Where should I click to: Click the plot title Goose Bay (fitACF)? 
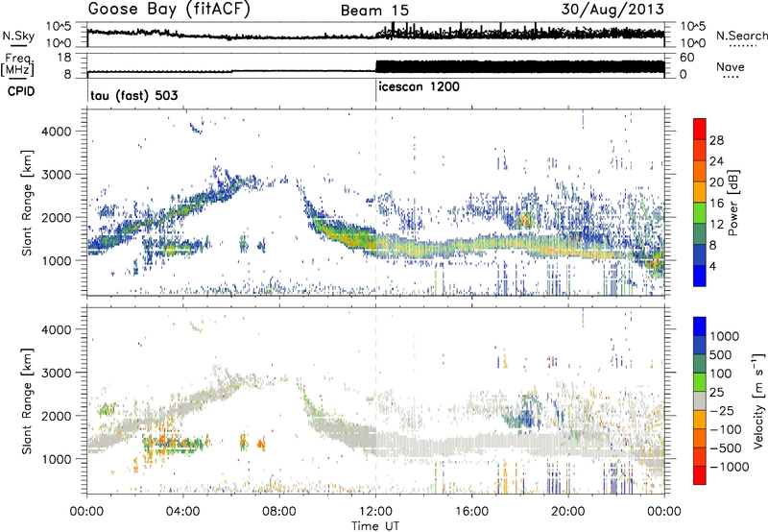pos(169,9)
